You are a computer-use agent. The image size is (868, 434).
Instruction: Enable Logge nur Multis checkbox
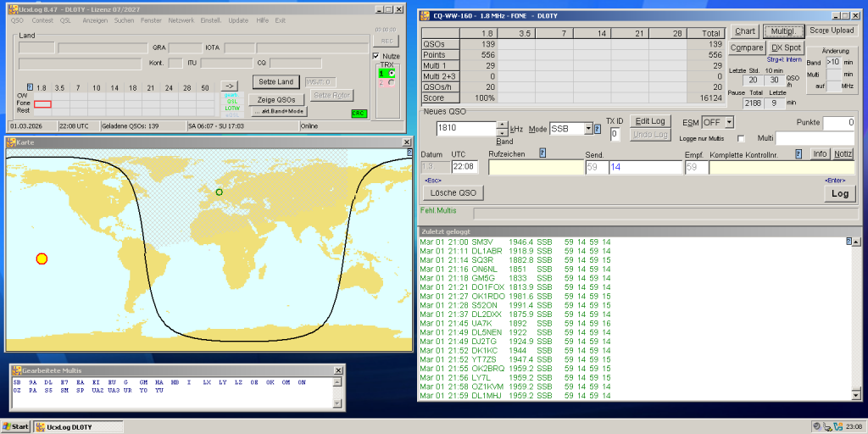[x=740, y=138]
